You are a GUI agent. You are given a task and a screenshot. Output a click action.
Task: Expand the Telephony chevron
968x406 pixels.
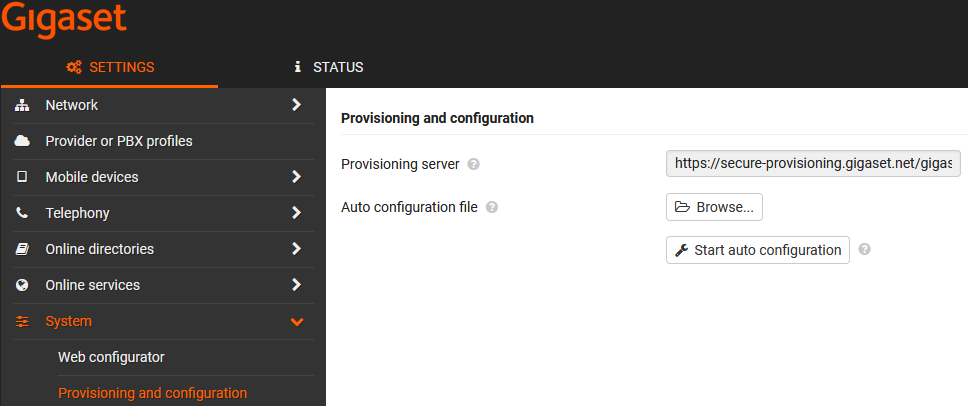[x=296, y=213]
